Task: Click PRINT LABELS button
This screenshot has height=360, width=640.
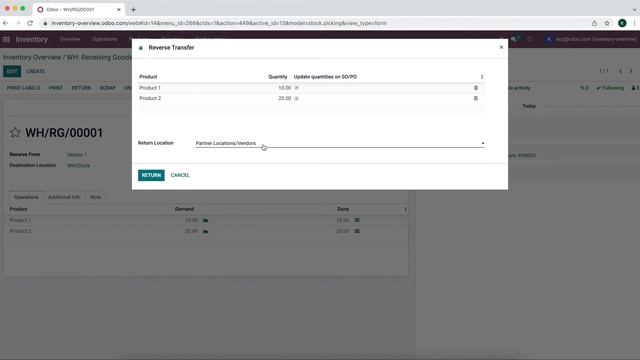Action: 23,88
